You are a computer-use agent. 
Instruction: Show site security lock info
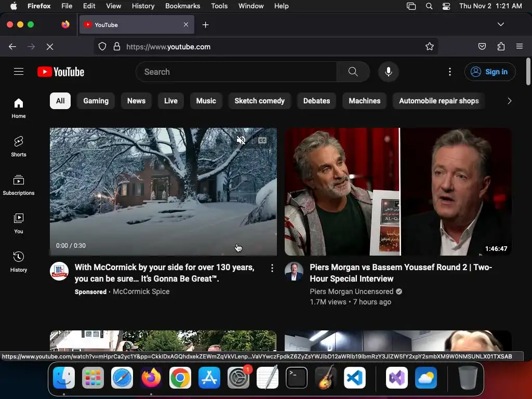coord(117,46)
